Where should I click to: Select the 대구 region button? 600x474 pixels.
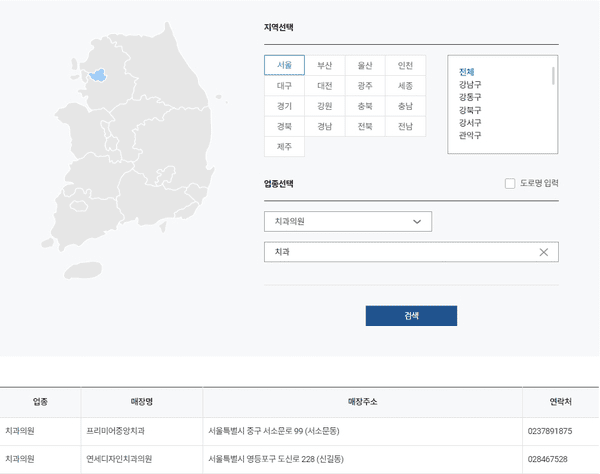tap(284, 86)
